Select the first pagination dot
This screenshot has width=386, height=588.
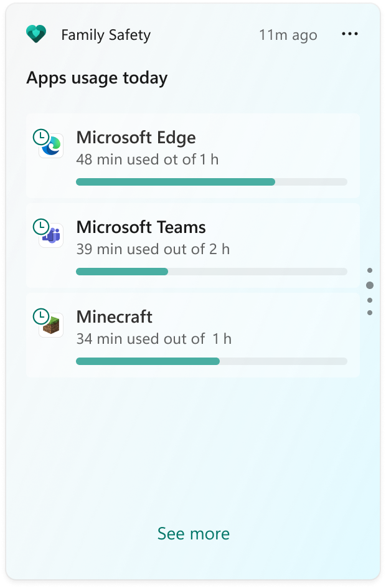click(x=370, y=270)
